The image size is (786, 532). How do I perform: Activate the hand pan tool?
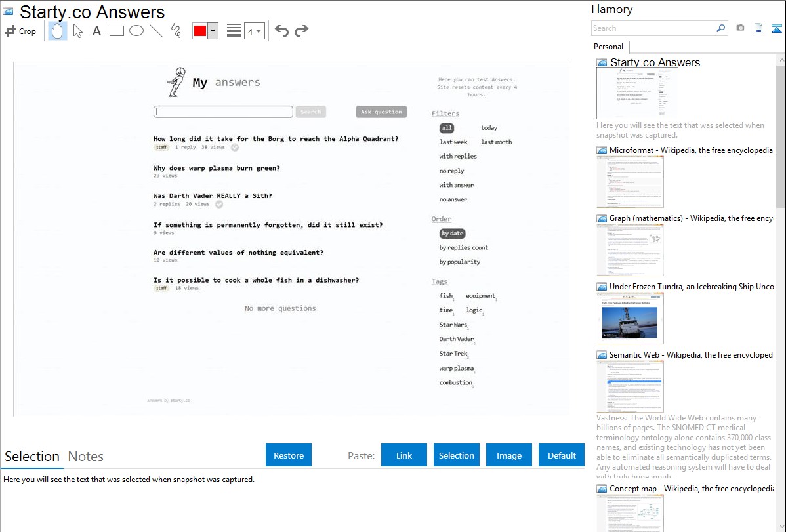click(x=58, y=31)
